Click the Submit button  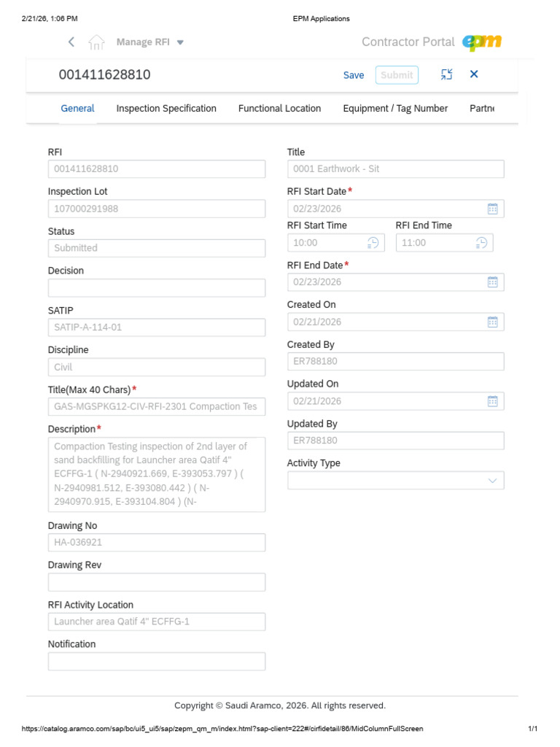pyautogui.click(x=397, y=75)
